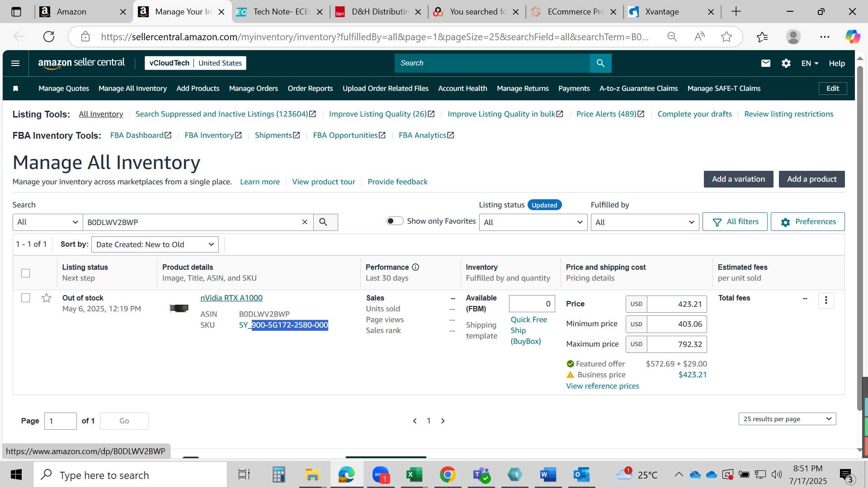Open the messages envelope icon
868x488 pixels.
[x=765, y=63]
